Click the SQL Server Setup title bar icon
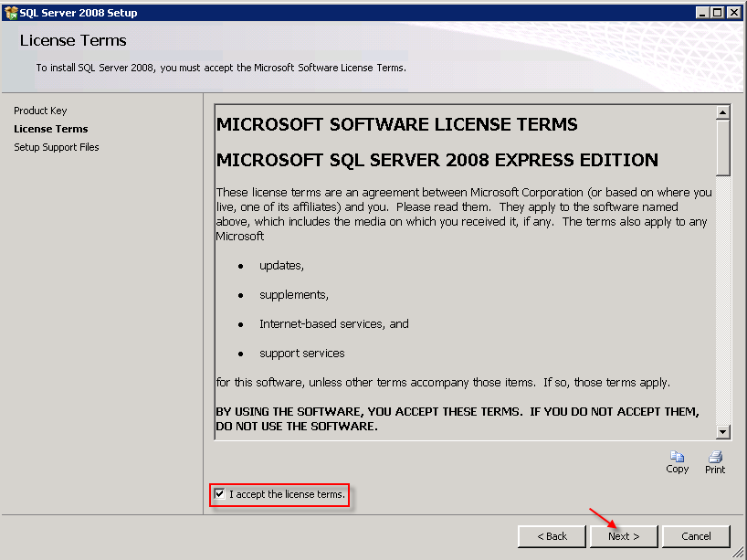 [x=10, y=13]
